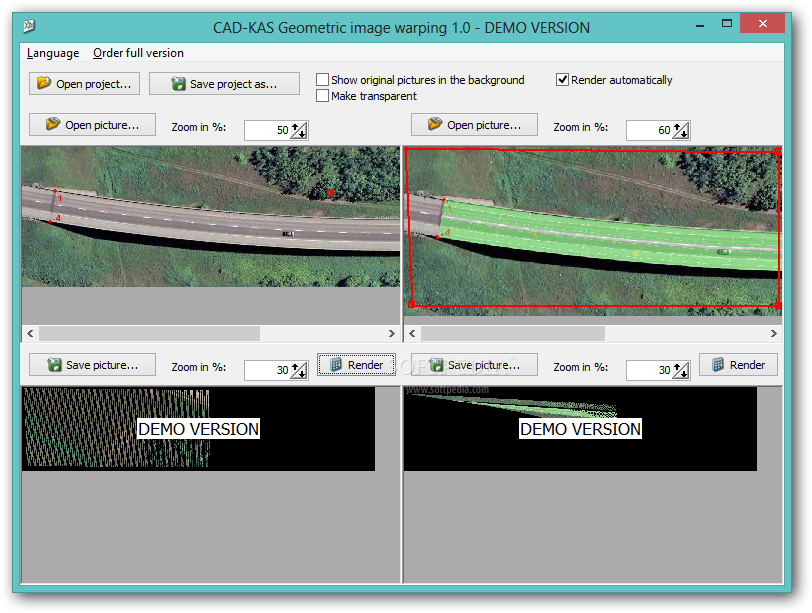Close the CAD-KAS window
The height and width of the screenshot is (613, 812).
(x=763, y=23)
